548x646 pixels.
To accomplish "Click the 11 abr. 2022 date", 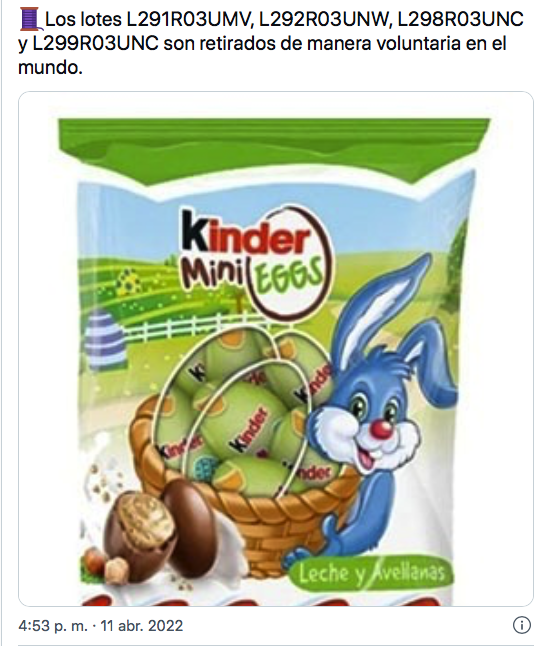I will (142, 626).
